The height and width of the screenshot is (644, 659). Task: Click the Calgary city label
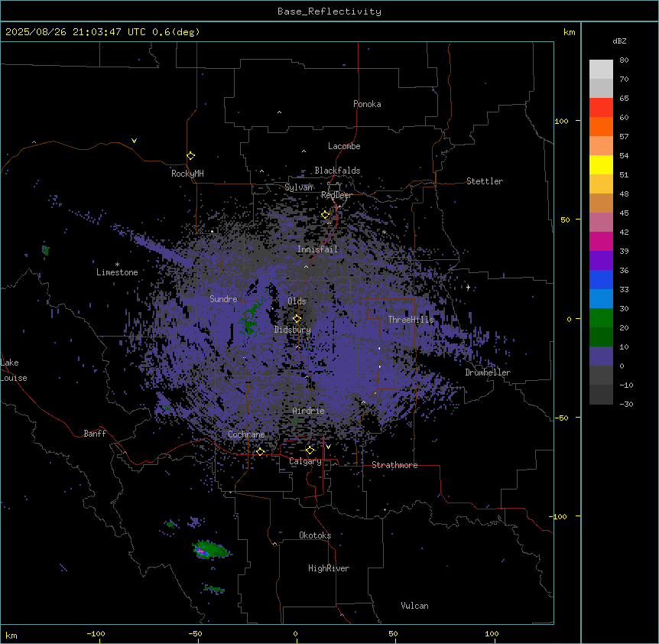point(306,461)
